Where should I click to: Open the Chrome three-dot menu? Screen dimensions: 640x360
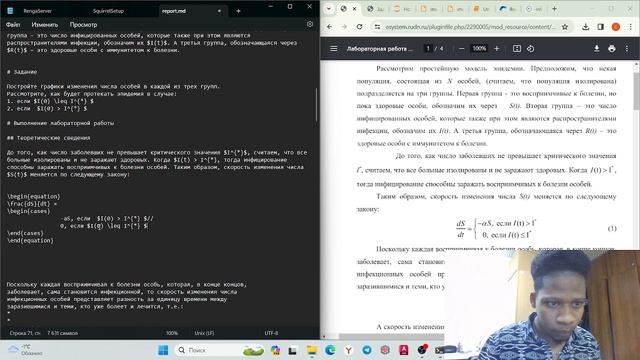pyautogui.click(x=631, y=27)
